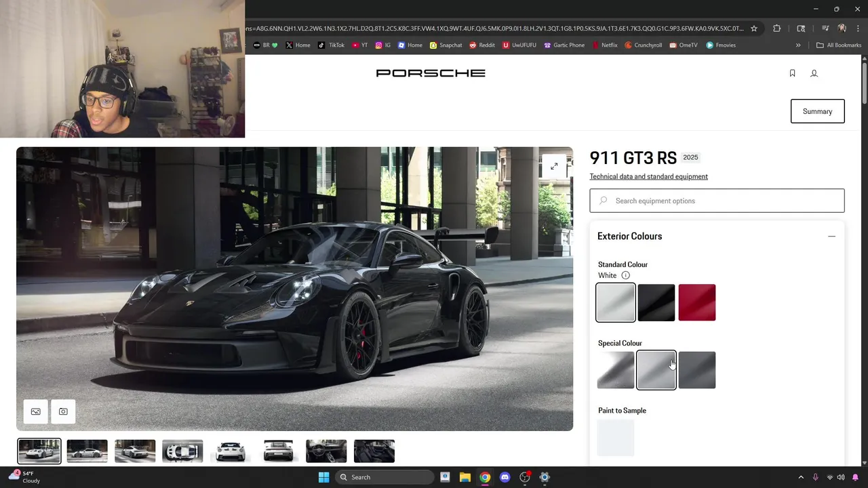The height and width of the screenshot is (488, 868).
Task: Select the White standard colour swatch
Action: tap(616, 302)
